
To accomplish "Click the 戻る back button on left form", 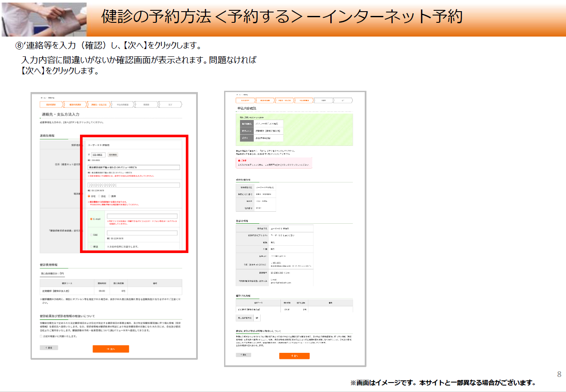I will (x=49, y=347).
